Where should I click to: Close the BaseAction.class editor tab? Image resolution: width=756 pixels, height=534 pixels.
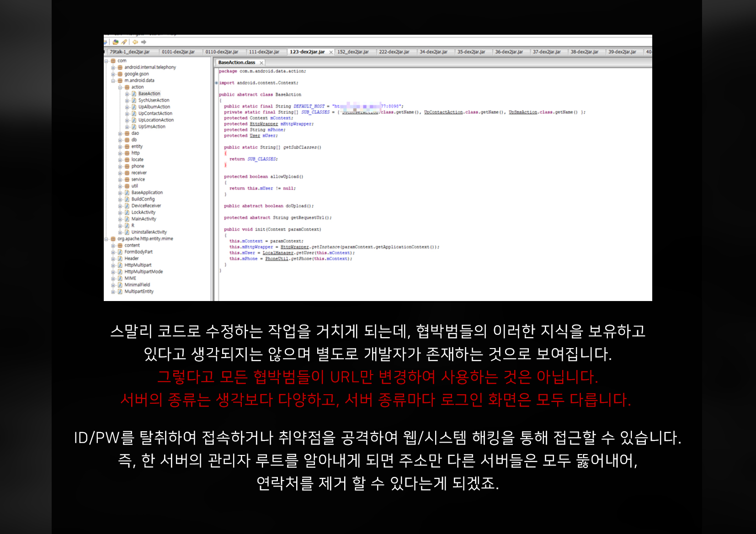[261, 63]
